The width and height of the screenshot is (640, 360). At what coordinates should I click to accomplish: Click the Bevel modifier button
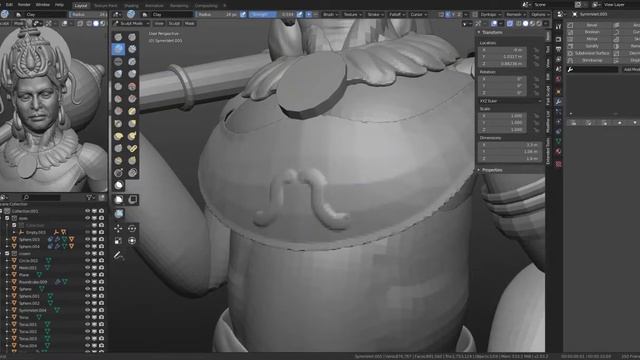coord(592,25)
